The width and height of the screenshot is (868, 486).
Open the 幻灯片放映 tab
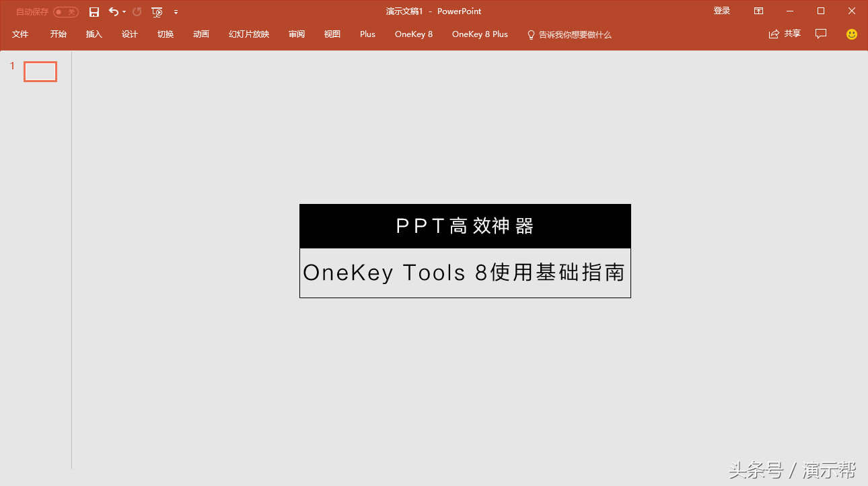pos(249,34)
